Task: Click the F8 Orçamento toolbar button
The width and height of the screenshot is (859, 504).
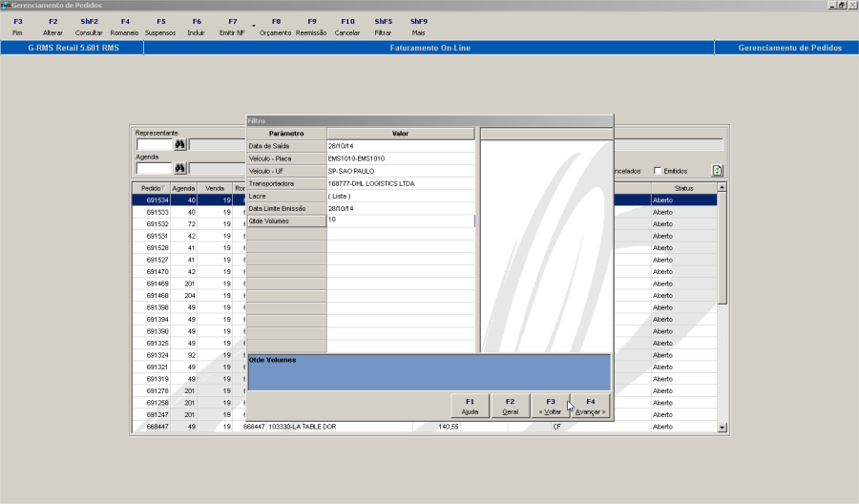Action: coord(276,26)
